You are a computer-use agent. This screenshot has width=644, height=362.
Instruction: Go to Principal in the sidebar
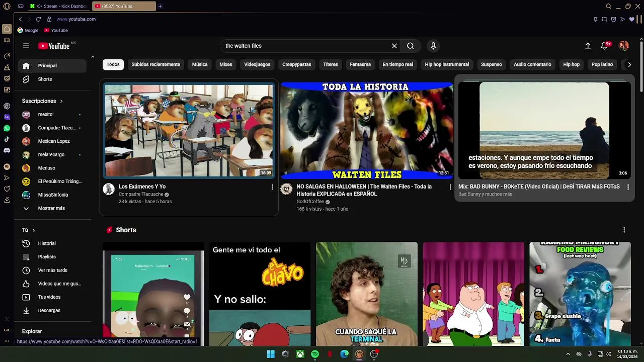(52, 66)
